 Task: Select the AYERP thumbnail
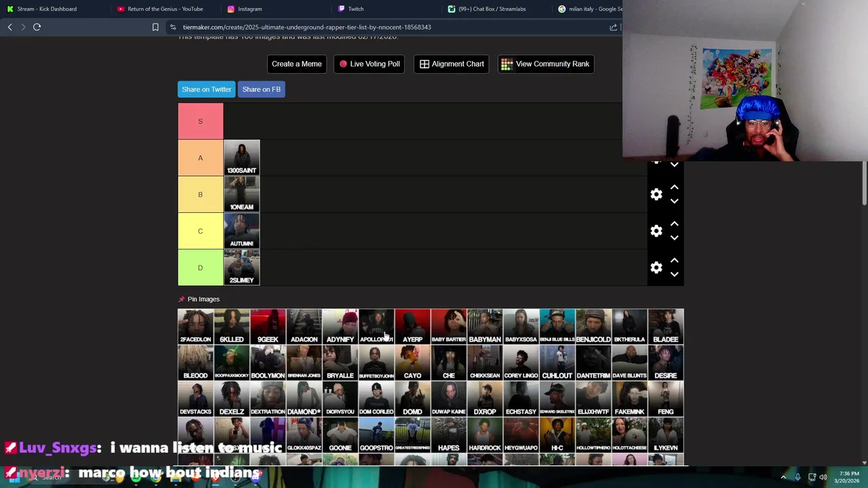[x=412, y=327]
